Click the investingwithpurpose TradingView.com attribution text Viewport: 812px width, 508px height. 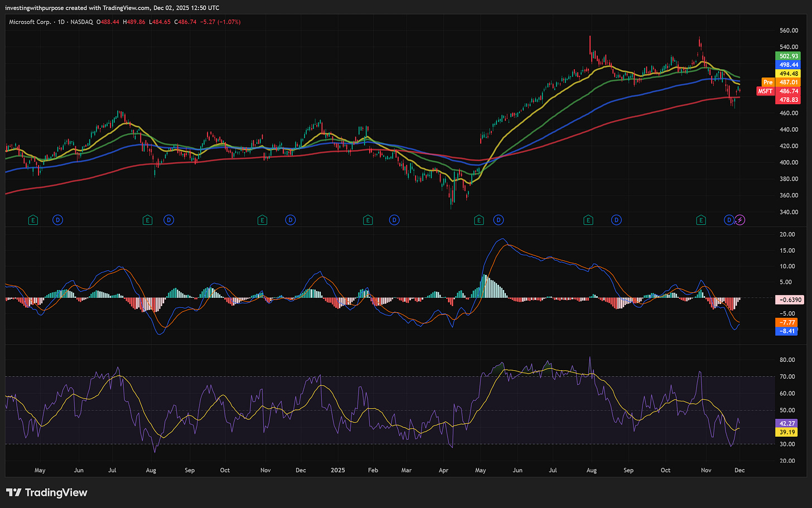tap(112, 8)
